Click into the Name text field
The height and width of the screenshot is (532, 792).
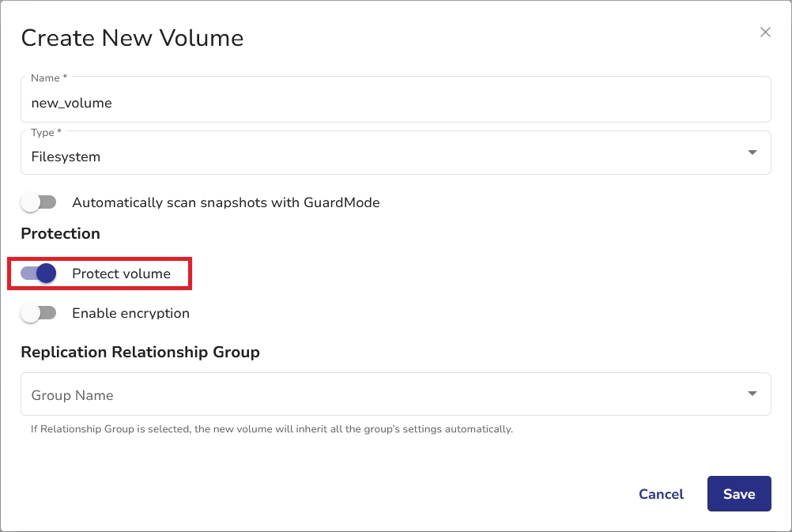(x=395, y=103)
